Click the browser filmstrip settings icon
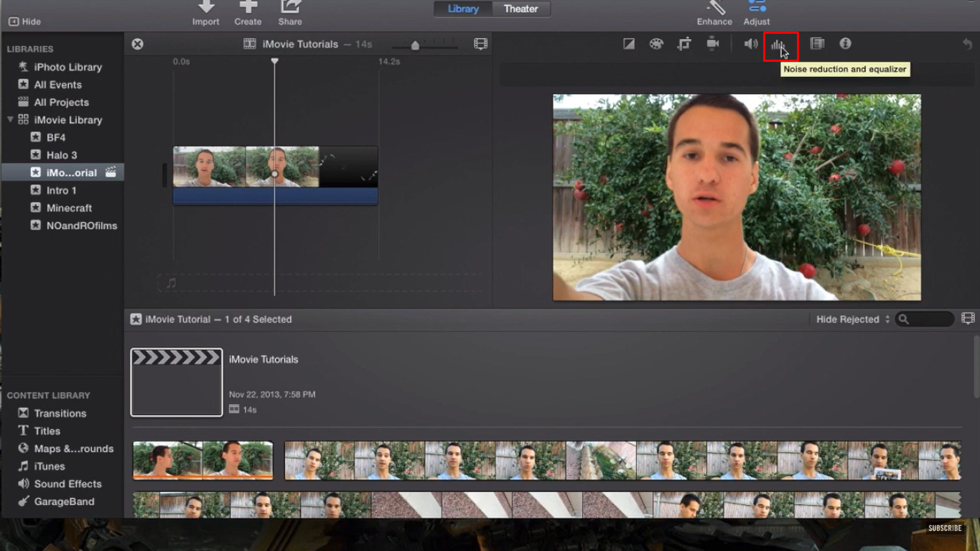This screenshot has width=980, height=551. click(968, 318)
